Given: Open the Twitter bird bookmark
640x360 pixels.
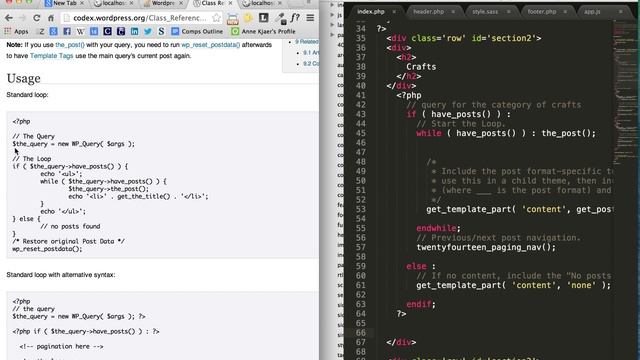Looking at the screenshot, I should 148,31.
